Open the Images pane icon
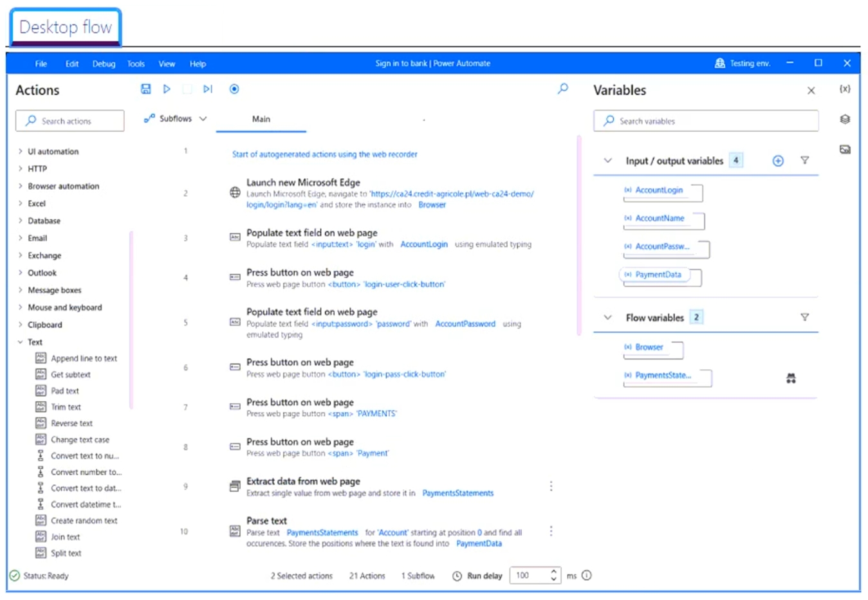This screenshot has height=600, width=868. pos(845,150)
